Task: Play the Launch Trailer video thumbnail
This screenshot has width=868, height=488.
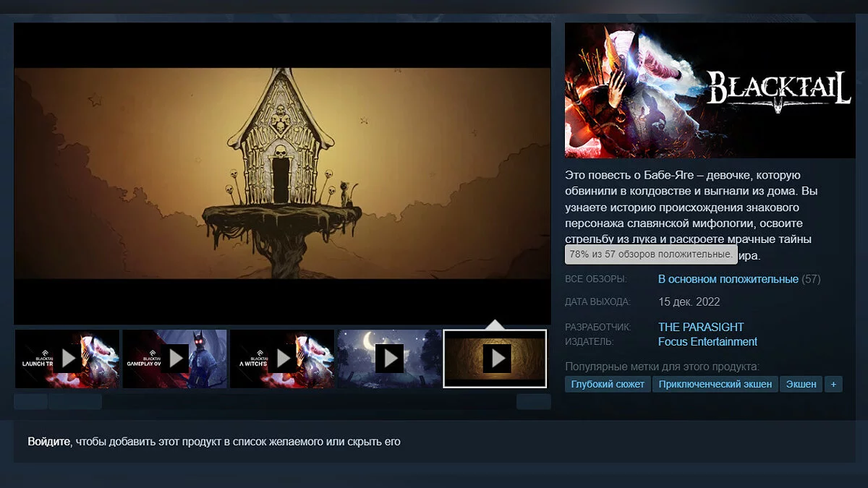Action: click(67, 359)
